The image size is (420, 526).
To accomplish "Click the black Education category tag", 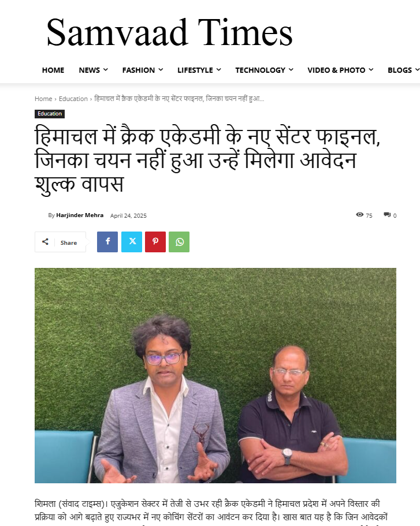I will pos(50,114).
